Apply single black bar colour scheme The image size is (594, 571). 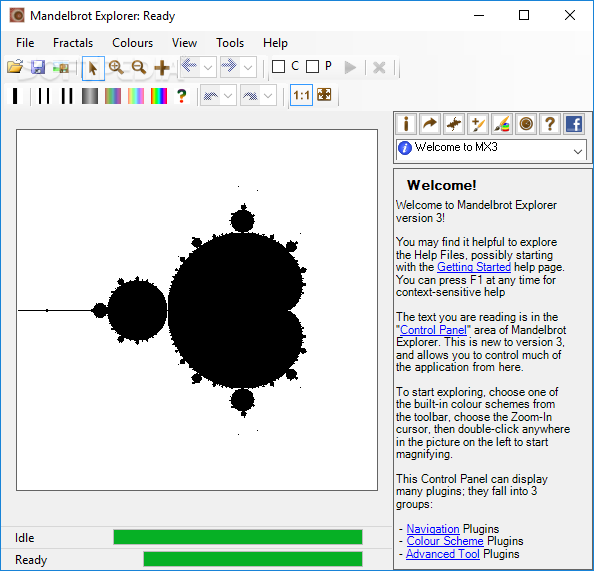[15, 96]
